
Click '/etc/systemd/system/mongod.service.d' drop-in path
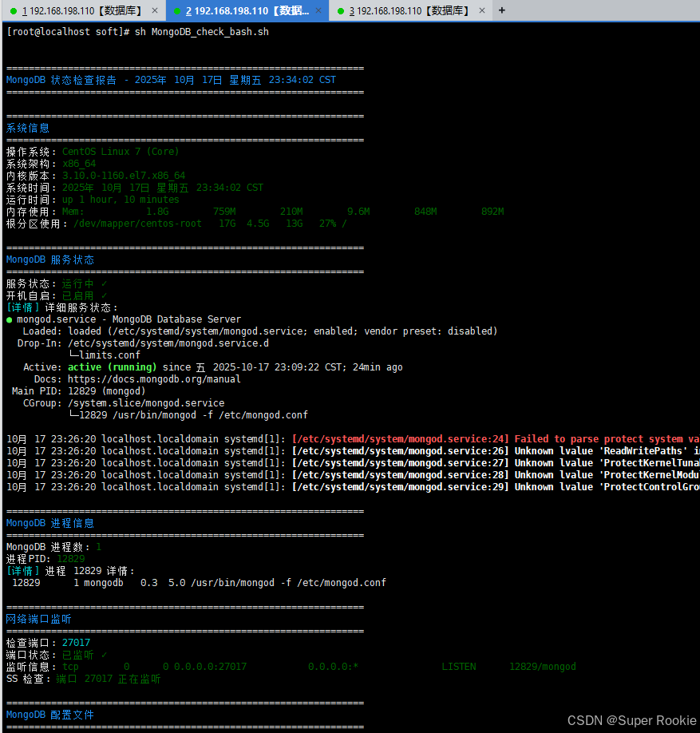point(168,343)
